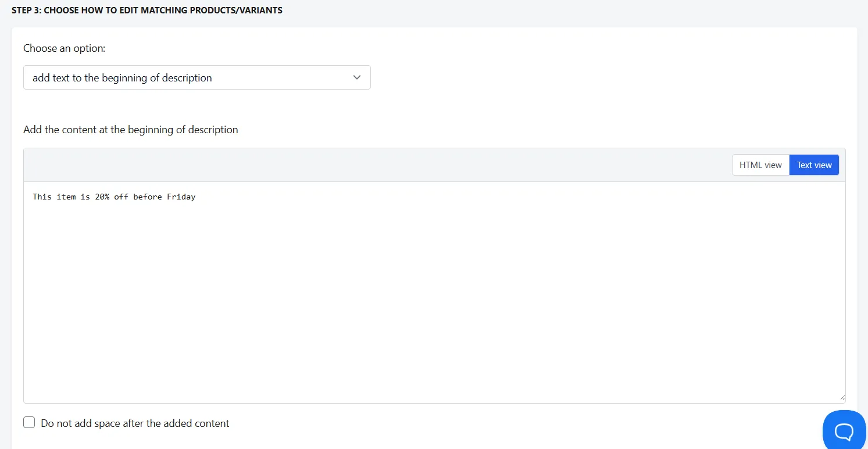Click the chevron arrow in option dropdown

pos(357,77)
